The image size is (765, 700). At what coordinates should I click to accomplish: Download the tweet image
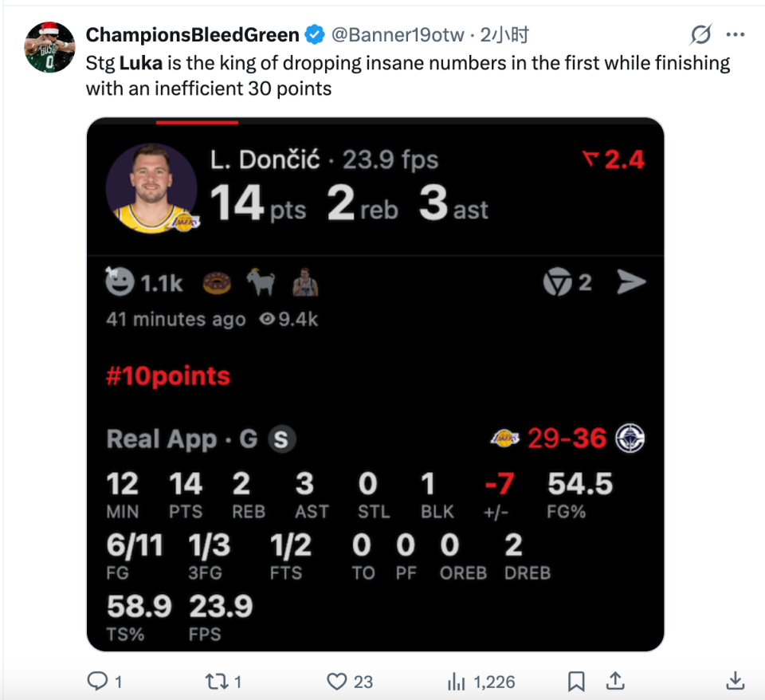pos(736,681)
